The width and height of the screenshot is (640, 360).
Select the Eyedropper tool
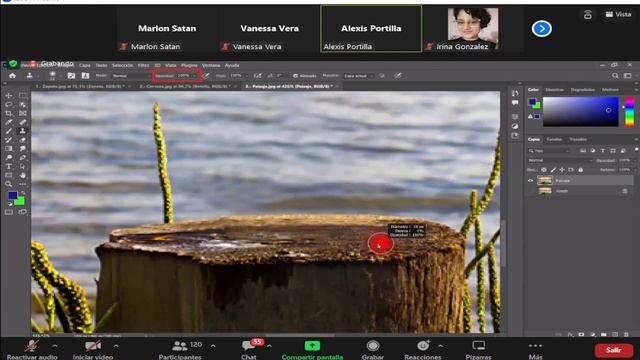coord(9,122)
